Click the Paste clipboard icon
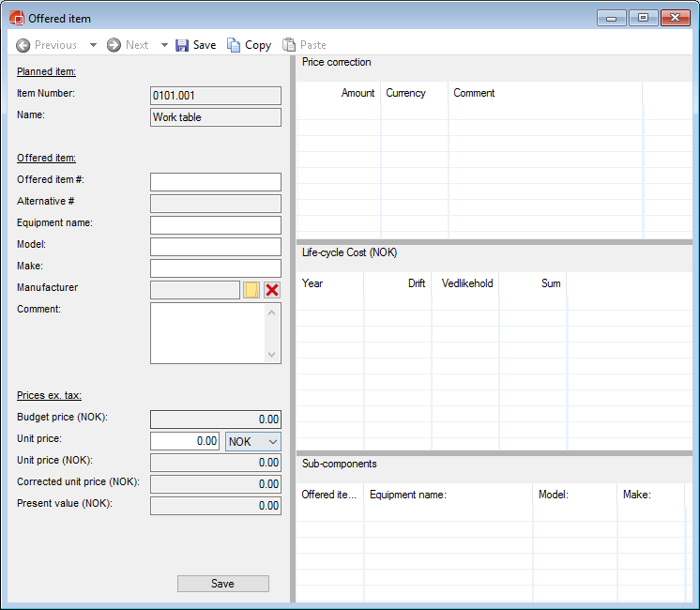Viewport: 700px width, 610px height. pyautogui.click(x=289, y=45)
